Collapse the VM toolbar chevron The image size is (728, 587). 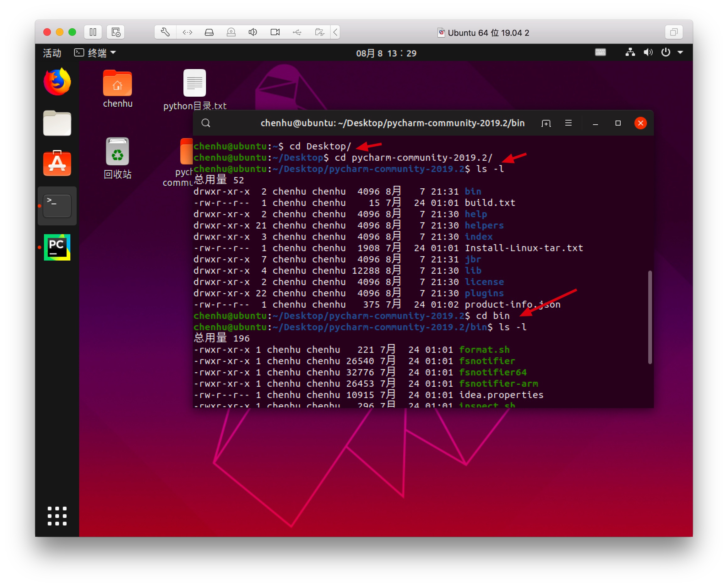click(x=335, y=32)
